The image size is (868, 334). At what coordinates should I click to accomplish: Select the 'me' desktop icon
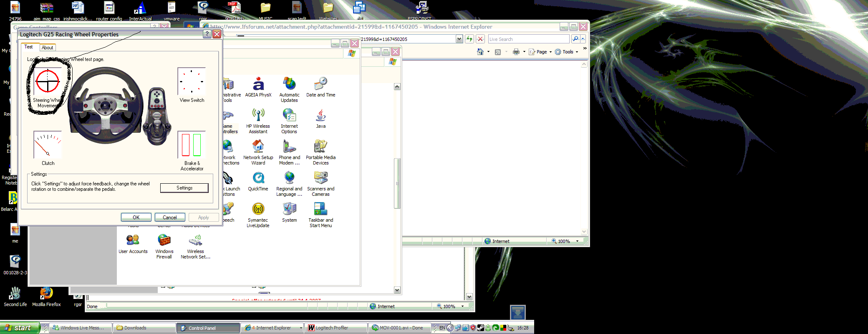15,233
